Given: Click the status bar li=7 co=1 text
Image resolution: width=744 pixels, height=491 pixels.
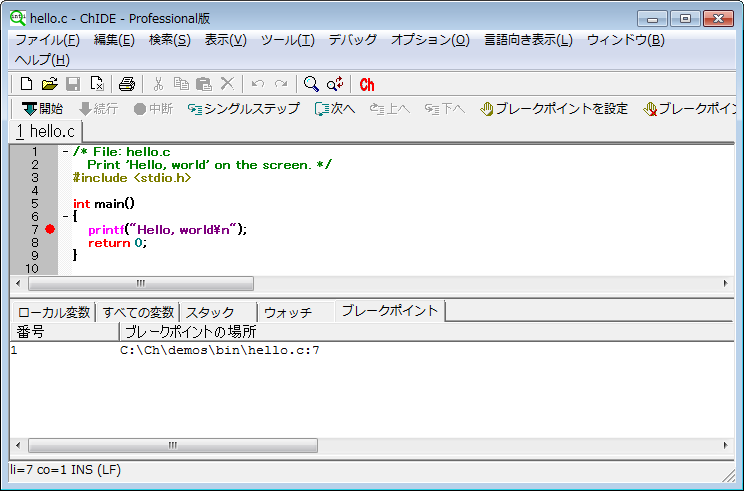Looking at the screenshot, I should pyautogui.click(x=65, y=470).
